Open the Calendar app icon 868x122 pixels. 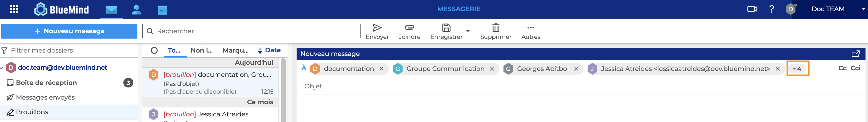pos(162,10)
